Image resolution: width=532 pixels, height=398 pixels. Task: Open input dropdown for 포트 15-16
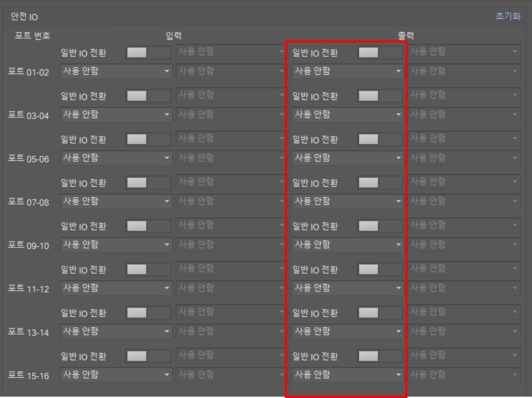116,375
